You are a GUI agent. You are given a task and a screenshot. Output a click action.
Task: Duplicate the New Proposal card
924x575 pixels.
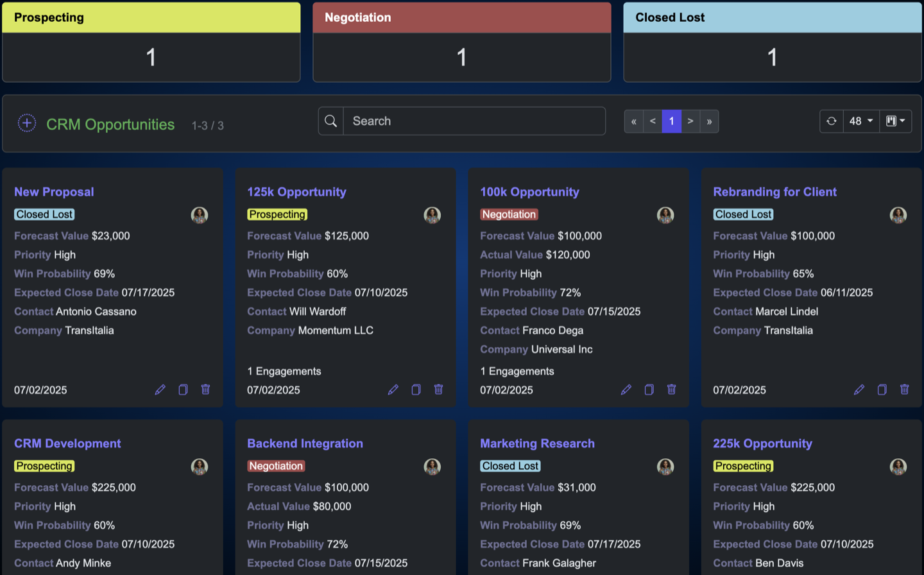[x=183, y=390]
